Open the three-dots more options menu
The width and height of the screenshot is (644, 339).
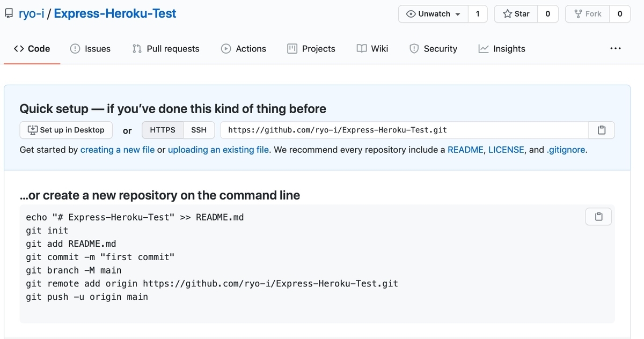[616, 48]
